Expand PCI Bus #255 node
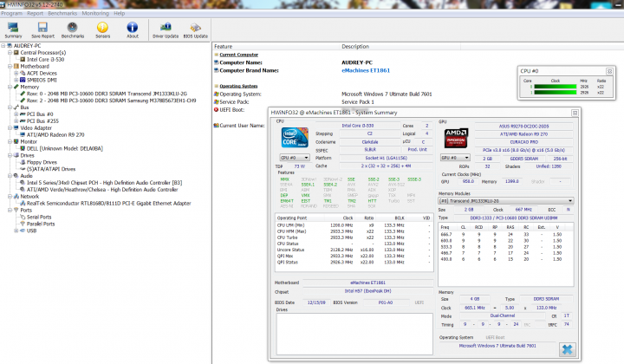The image size is (624, 364). pyautogui.click(x=16, y=121)
